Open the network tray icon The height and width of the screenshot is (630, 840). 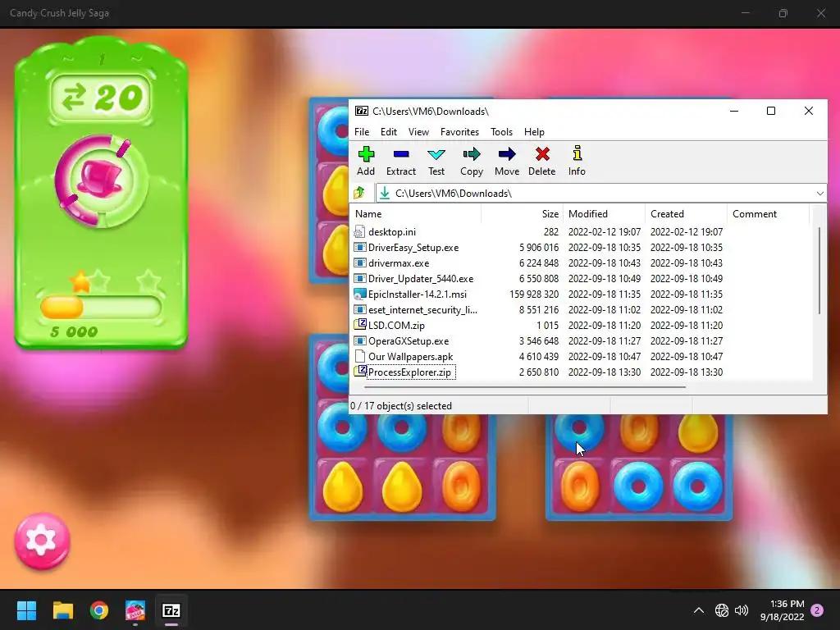coord(722,610)
